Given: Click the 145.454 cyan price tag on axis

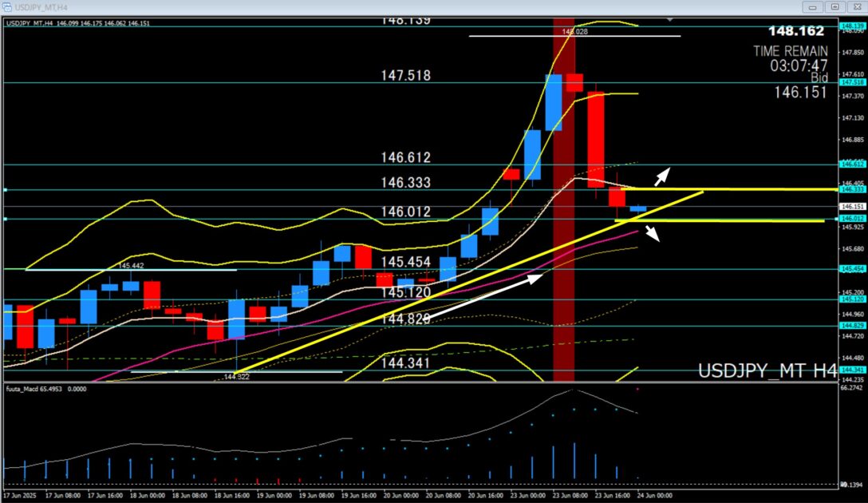Looking at the screenshot, I should (x=850, y=269).
